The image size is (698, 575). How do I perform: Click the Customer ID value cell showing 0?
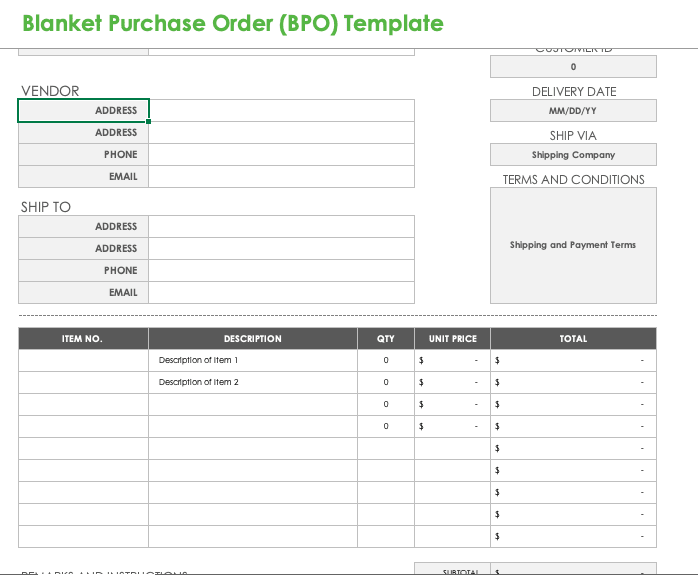pyautogui.click(x=573, y=67)
